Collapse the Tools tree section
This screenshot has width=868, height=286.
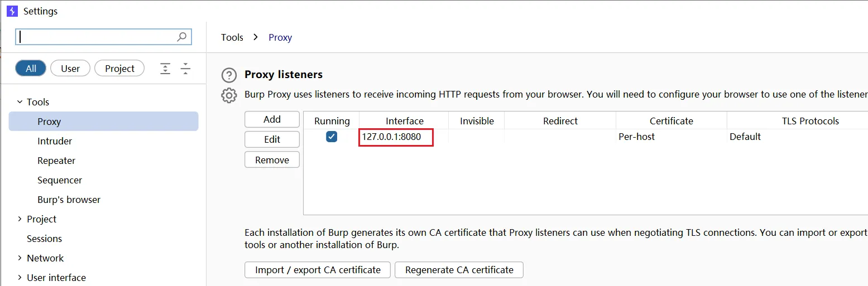[20, 102]
